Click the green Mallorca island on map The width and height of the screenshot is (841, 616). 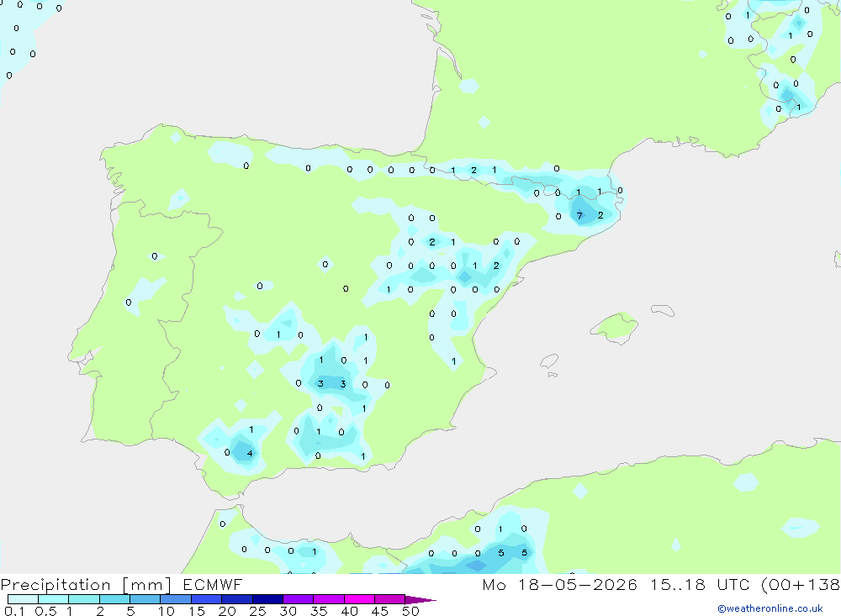pos(615,327)
